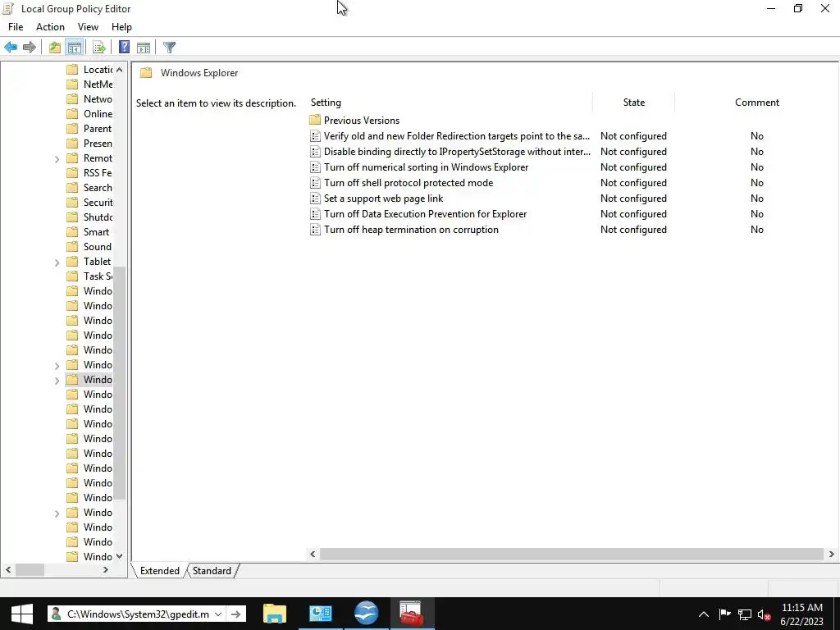Select Disable binding directly to IPropertySetStorage setting
The width and height of the screenshot is (840, 630).
[457, 152]
